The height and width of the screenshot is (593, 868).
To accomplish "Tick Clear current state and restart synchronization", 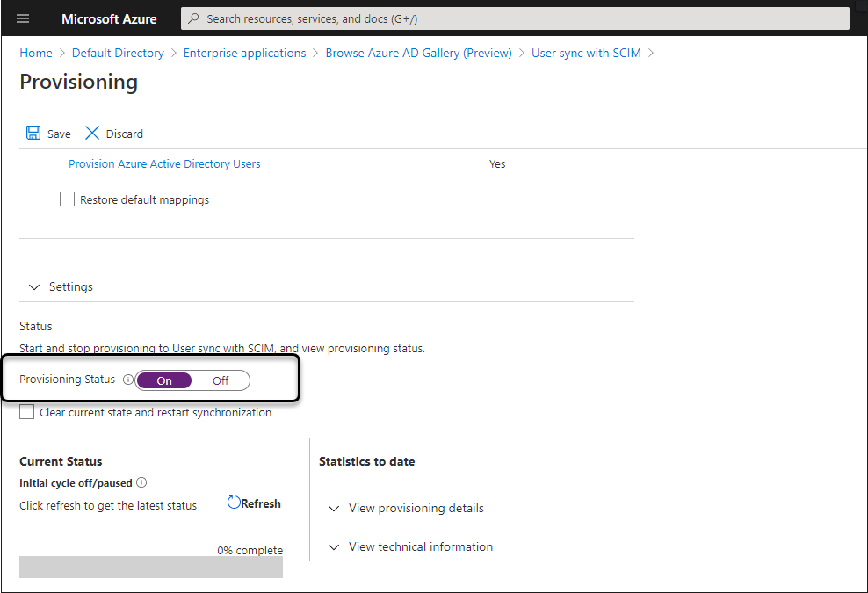I will [x=26, y=412].
